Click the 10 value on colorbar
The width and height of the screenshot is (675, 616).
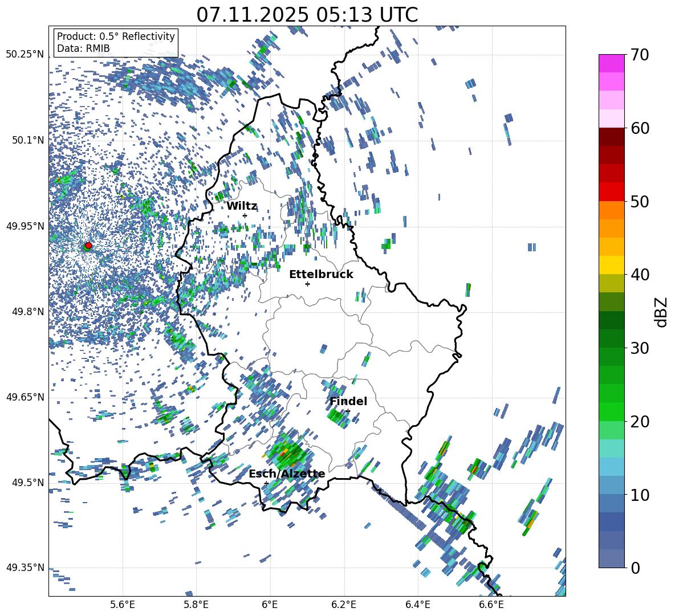640,495
